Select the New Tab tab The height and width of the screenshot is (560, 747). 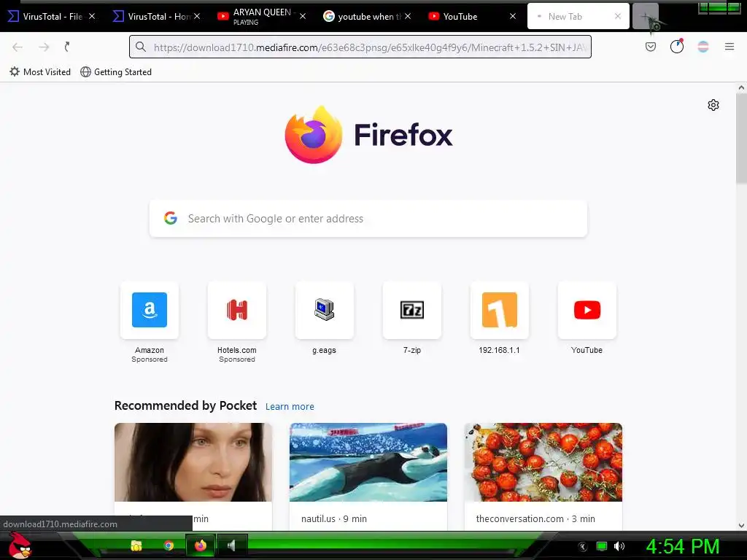click(572, 16)
